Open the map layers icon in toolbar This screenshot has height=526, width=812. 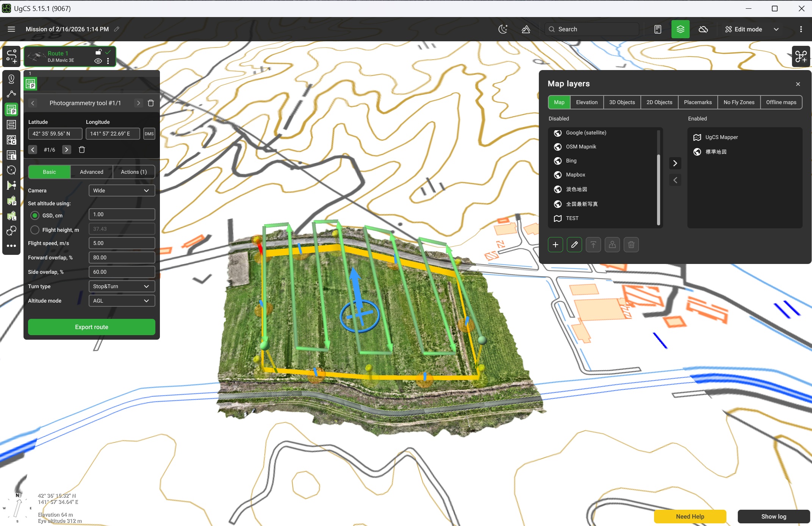680,29
